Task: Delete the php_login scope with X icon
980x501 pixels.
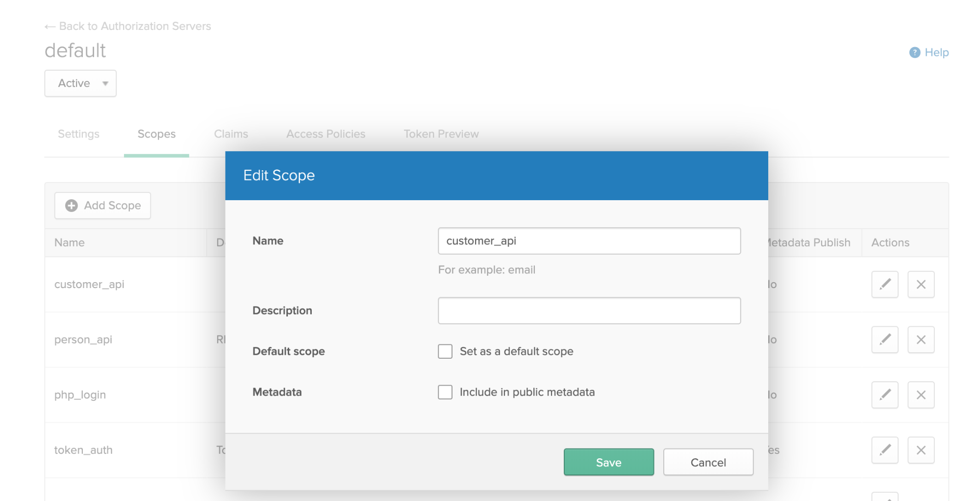Action: pyautogui.click(x=921, y=395)
